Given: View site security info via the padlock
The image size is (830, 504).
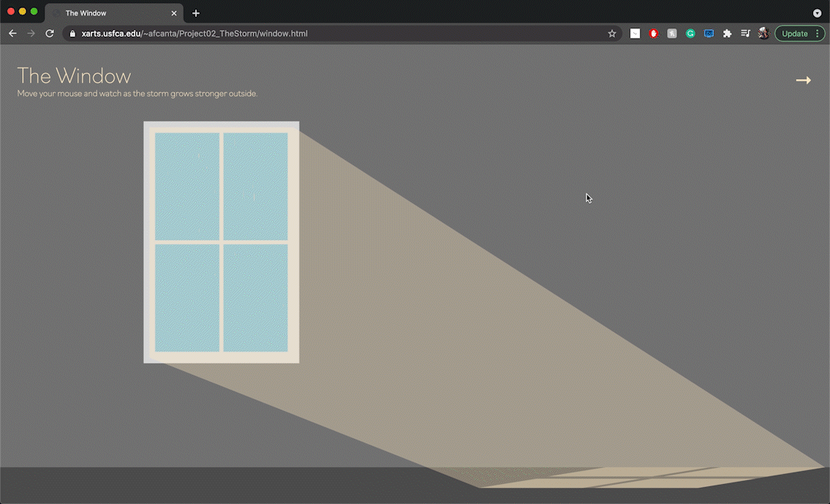Looking at the screenshot, I should tap(71, 33).
